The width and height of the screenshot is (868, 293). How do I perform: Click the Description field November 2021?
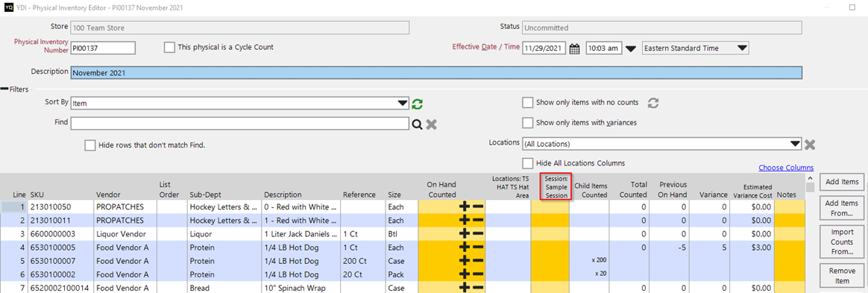click(435, 73)
